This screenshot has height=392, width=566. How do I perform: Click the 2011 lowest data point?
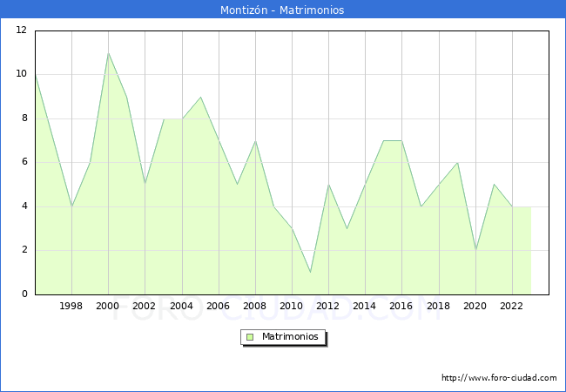(311, 272)
